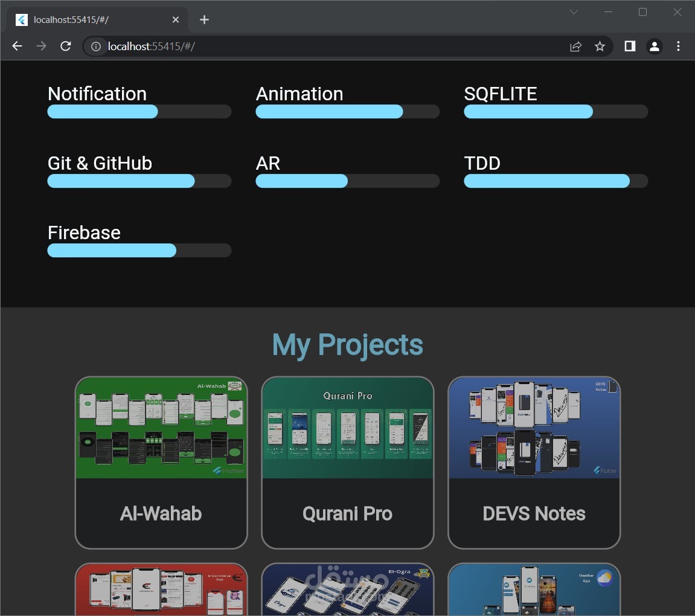The height and width of the screenshot is (616, 695).
Task: Click the DEVS Notes card title
Action: click(534, 513)
